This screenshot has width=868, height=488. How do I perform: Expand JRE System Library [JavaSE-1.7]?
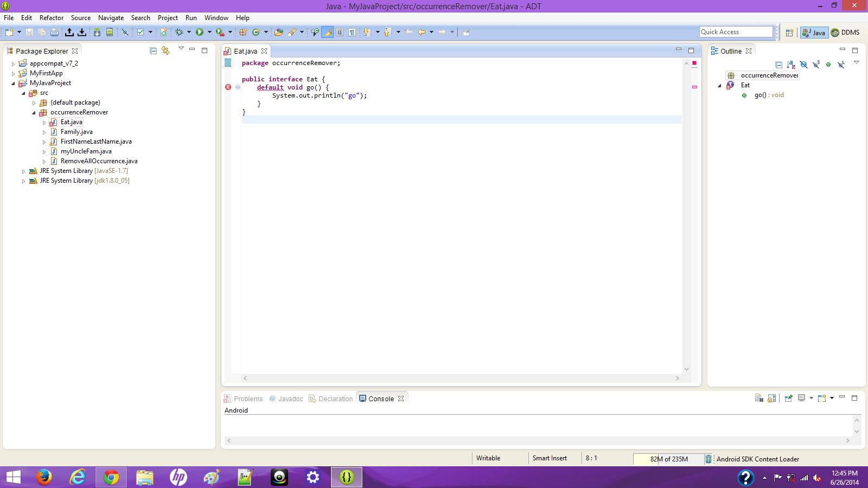[x=23, y=171]
